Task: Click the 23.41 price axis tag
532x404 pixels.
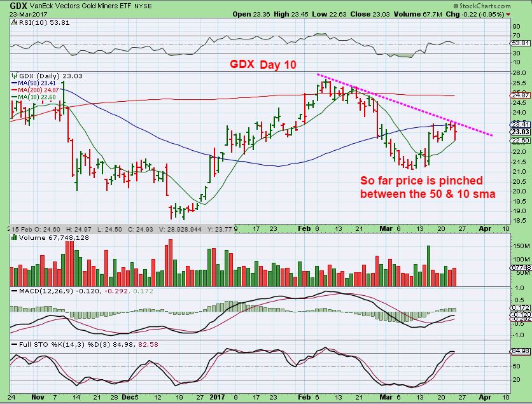Action: tap(521, 125)
